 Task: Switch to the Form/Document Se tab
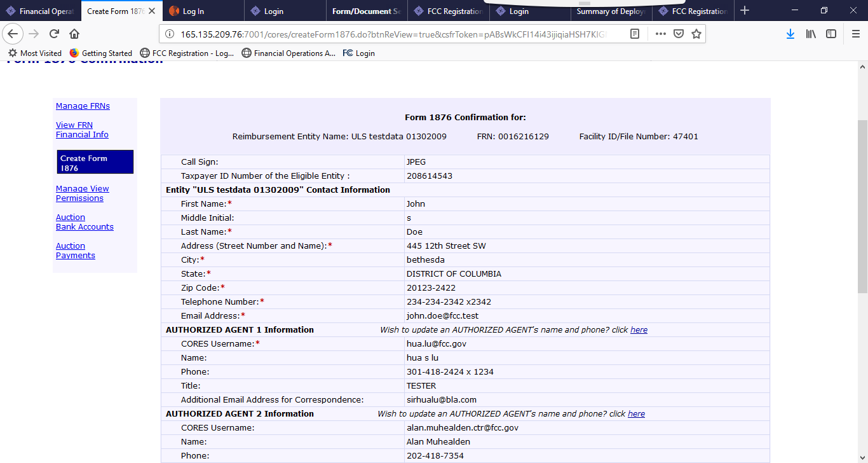pos(366,11)
